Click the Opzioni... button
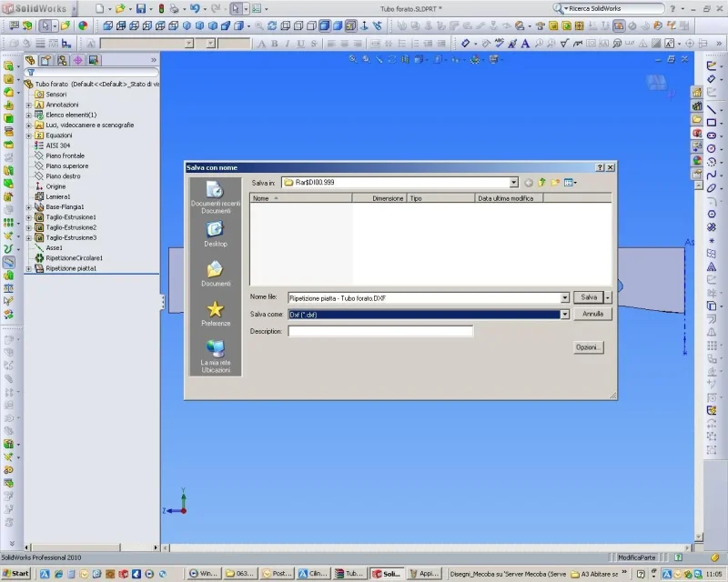 click(588, 347)
